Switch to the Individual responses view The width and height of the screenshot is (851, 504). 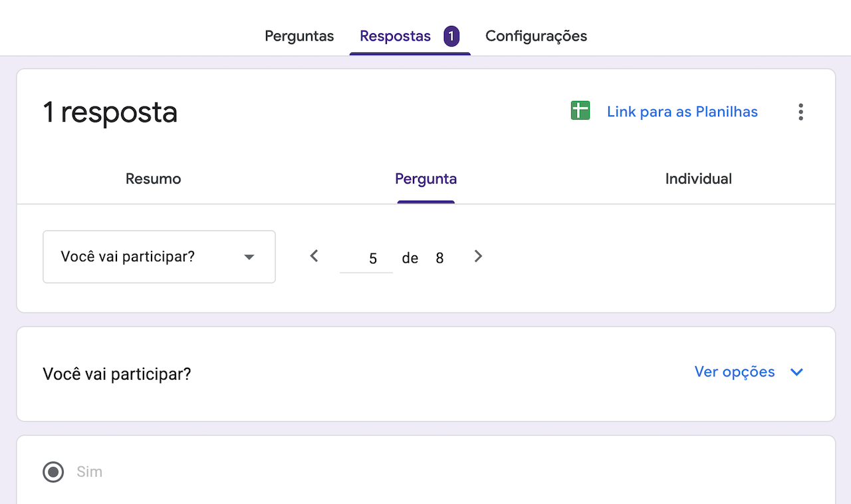[x=698, y=179]
